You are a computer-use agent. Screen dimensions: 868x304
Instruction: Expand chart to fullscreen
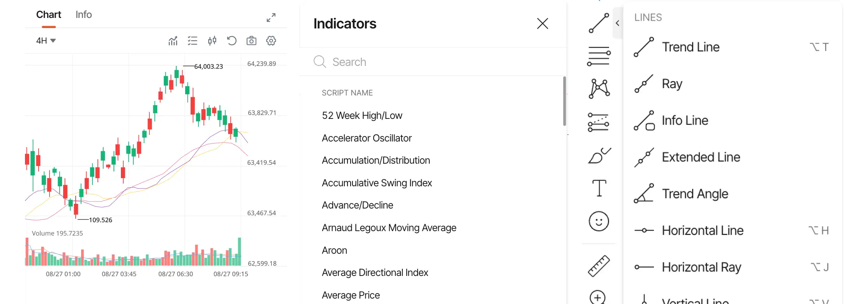(x=271, y=18)
